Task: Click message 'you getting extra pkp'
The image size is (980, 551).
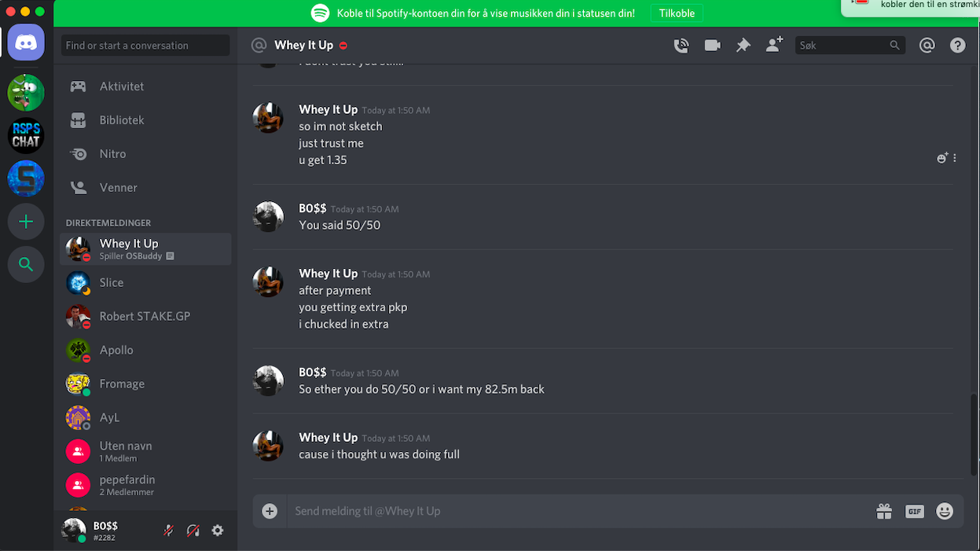Action: [353, 307]
